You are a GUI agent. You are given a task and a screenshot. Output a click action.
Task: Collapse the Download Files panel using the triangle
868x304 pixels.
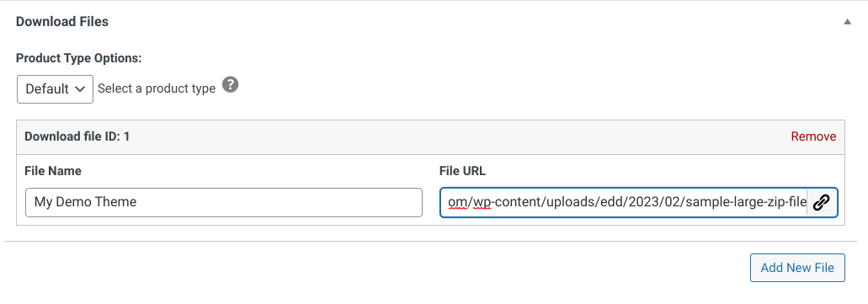click(846, 22)
